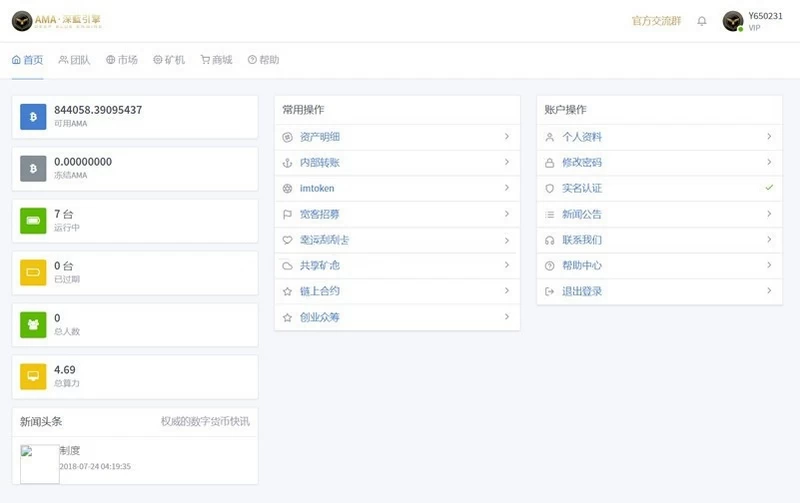The image size is (800, 503).
Task: Open the 新闻公告 link
Action: click(582, 214)
